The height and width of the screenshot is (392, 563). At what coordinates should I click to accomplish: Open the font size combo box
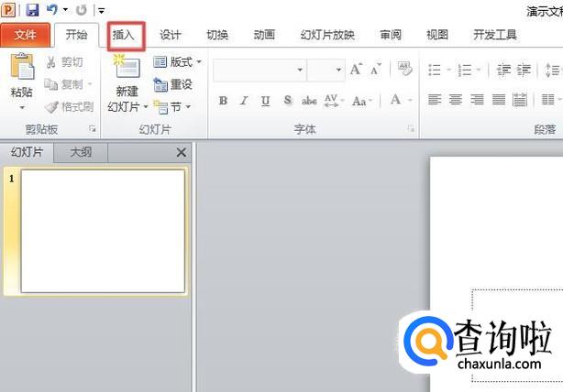pos(326,70)
